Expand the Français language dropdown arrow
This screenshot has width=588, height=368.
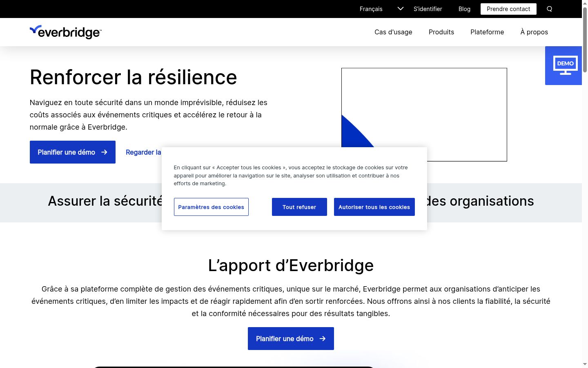click(x=400, y=9)
